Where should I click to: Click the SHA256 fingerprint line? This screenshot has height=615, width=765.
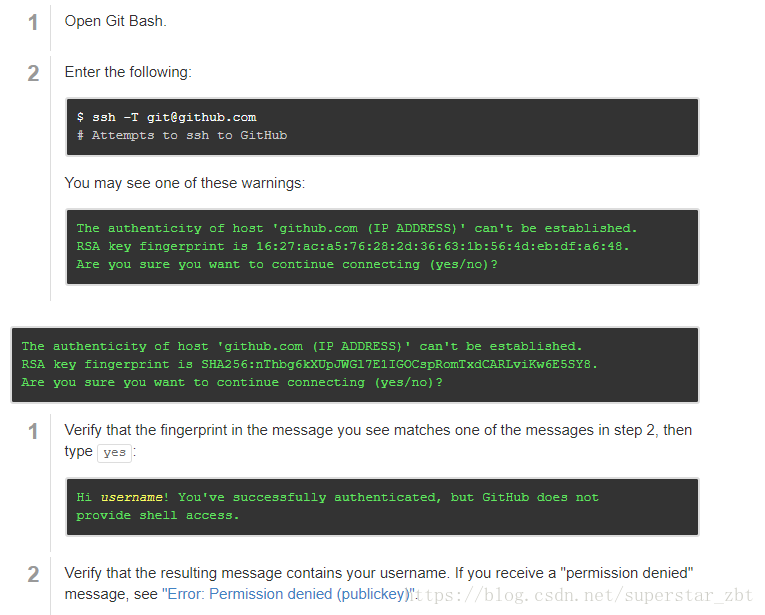309,364
